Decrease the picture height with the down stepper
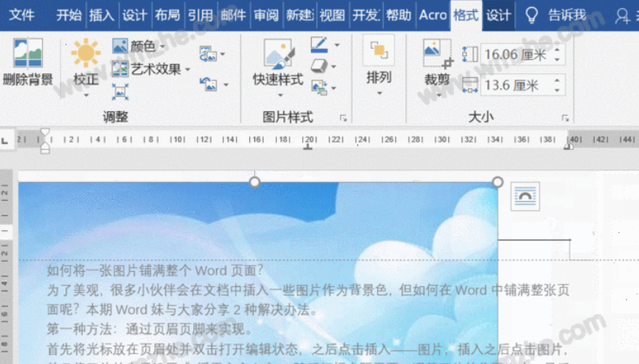 tap(557, 59)
